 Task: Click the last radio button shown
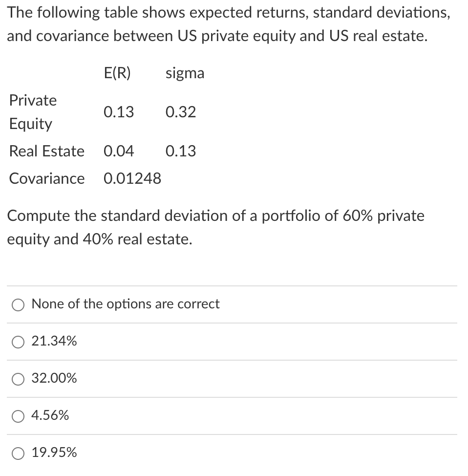pos(18,453)
